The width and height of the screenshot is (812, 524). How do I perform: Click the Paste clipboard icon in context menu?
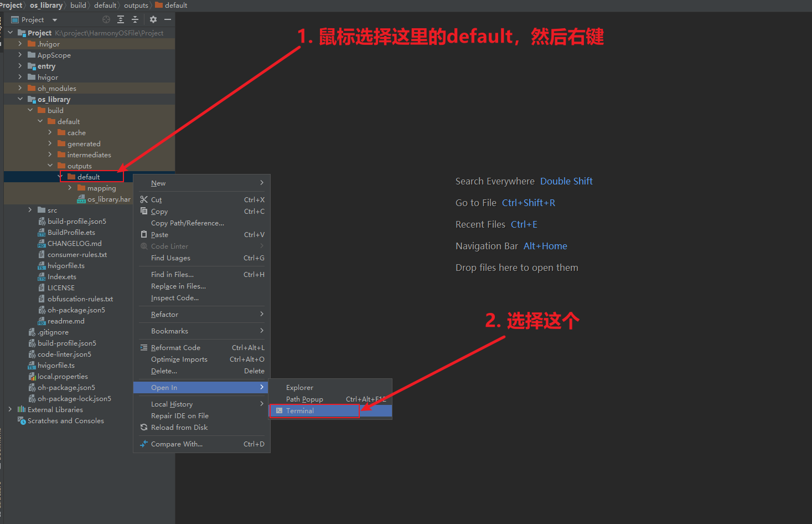point(144,234)
